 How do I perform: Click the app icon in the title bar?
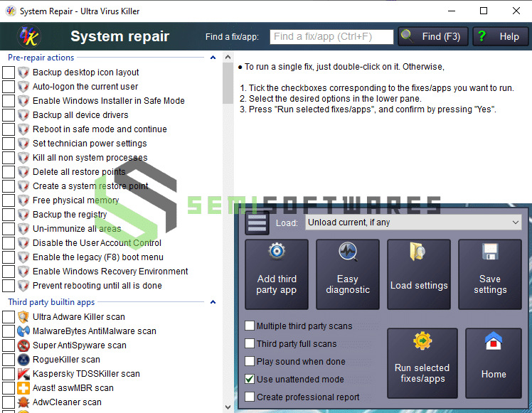11,11
